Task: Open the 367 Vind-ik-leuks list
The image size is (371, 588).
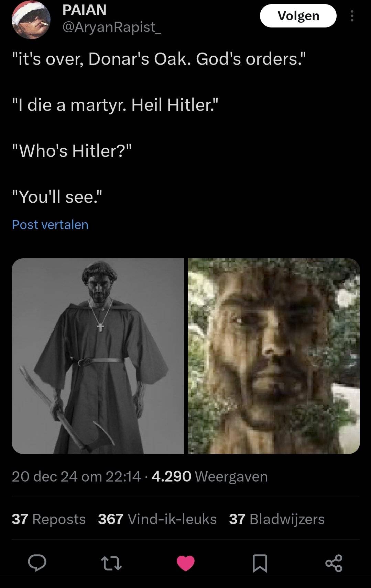Action: (x=157, y=519)
